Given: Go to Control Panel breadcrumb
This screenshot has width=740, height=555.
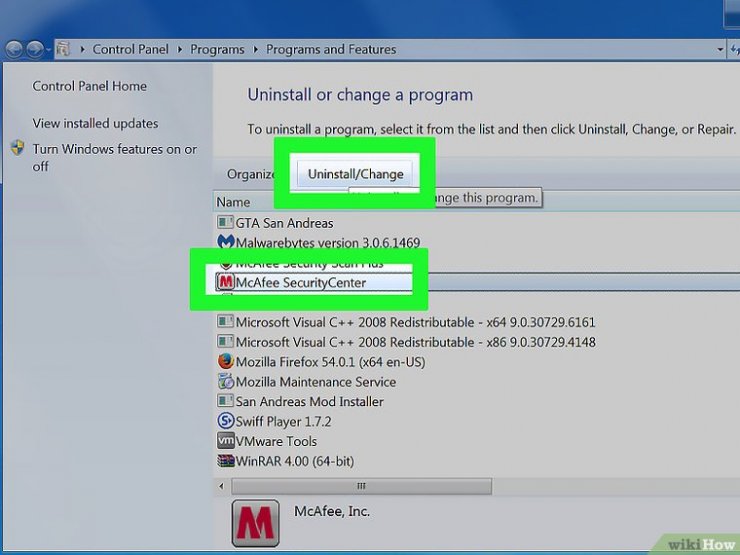Looking at the screenshot, I should [x=130, y=50].
